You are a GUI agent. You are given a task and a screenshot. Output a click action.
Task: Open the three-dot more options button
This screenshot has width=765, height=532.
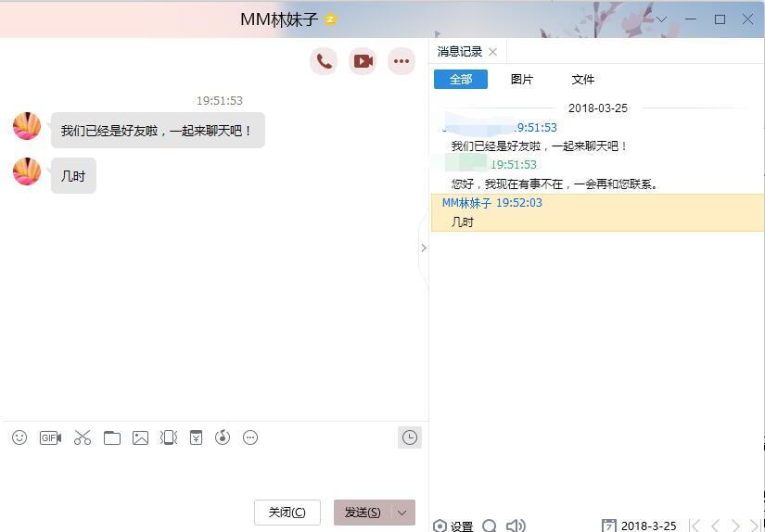pos(402,61)
